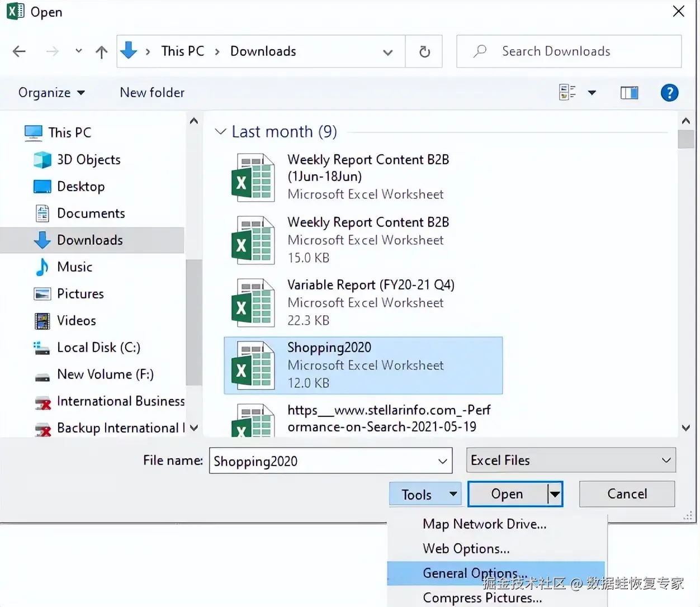
Task: Click the Excel icon of the 1Jun-18Jun report
Action: (x=253, y=177)
